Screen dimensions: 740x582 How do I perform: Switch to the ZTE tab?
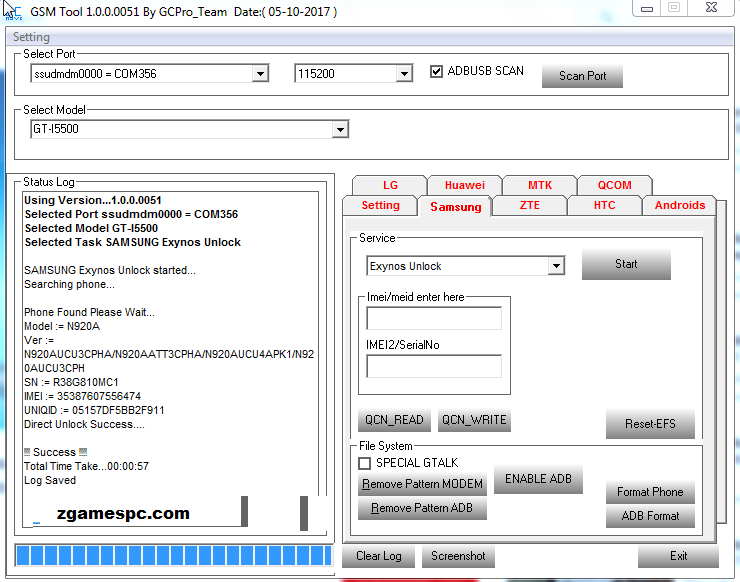(530, 205)
